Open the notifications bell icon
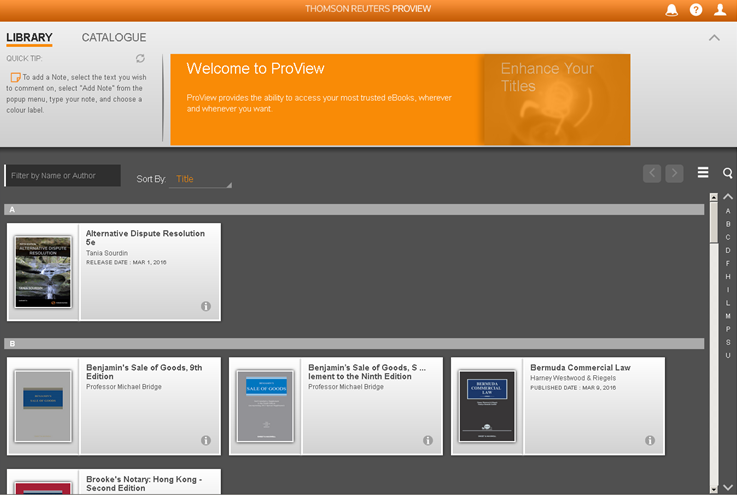Screen dimensions: 737x495 (x=672, y=9)
